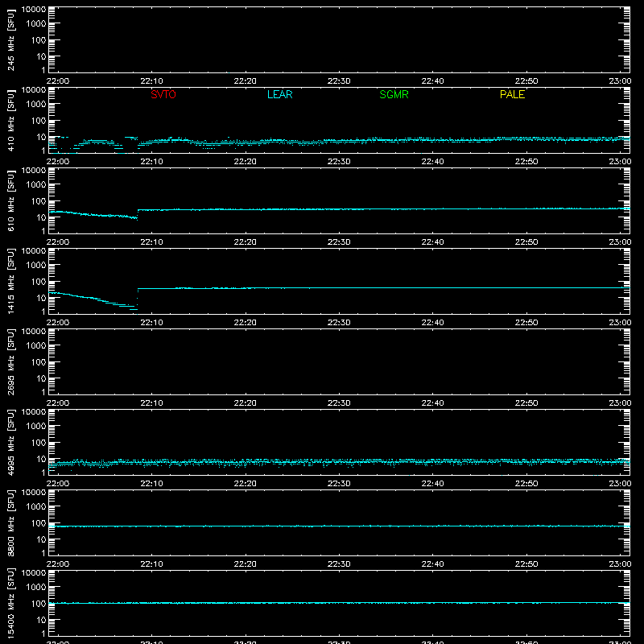Select the 8800 MHz [SFU] axis label
Viewport: 644px width, 644px height.
tap(11, 522)
